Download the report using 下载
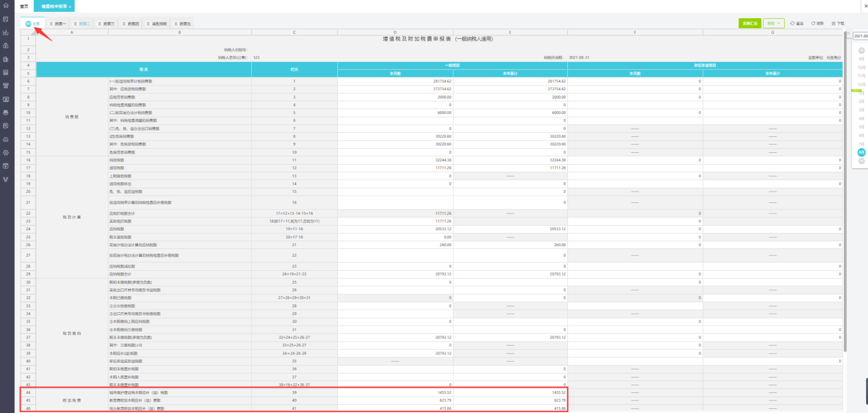Screen dimensions: 868x413 (x=838, y=24)
